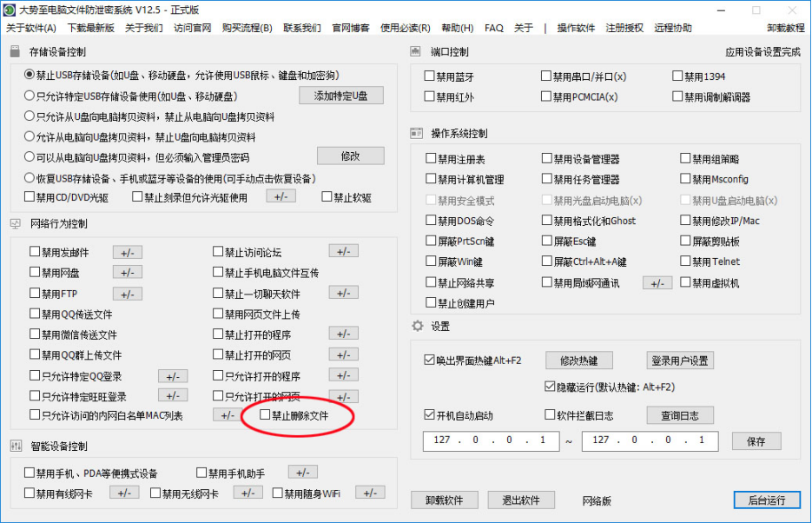Select 只允许特定USB存储设备使用 radio option

30,96
